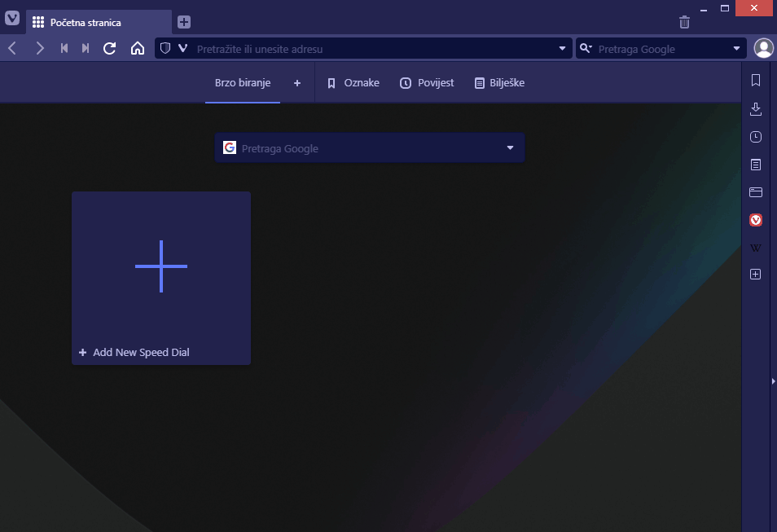Reload the current page

coord(109,48)
